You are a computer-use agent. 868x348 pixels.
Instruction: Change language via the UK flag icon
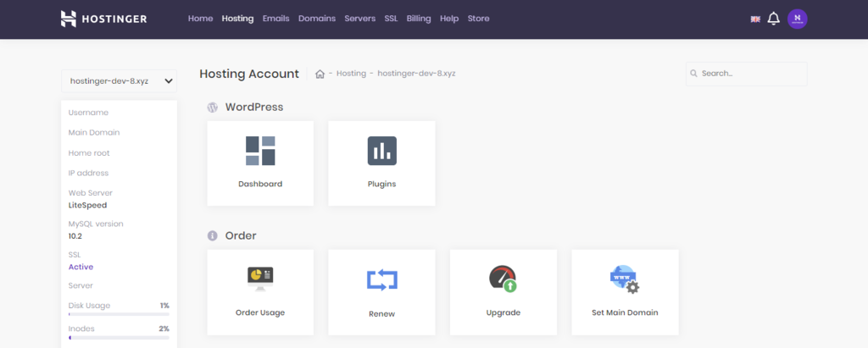click(x=755, y=19)
